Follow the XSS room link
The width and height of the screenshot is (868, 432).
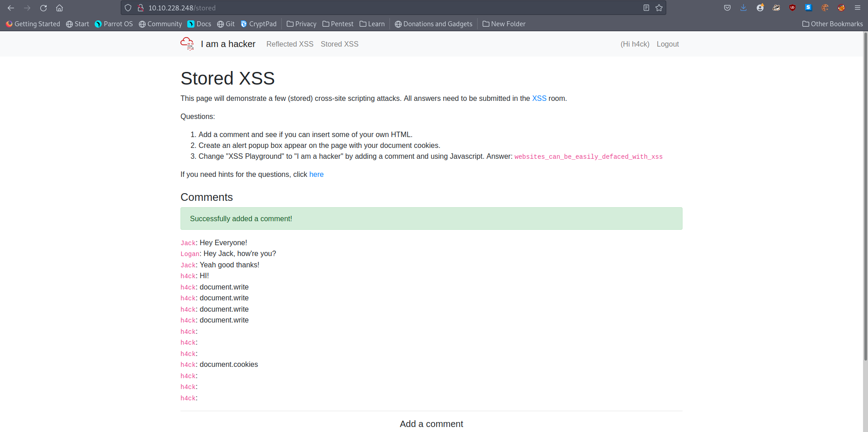tap(539, 98)
